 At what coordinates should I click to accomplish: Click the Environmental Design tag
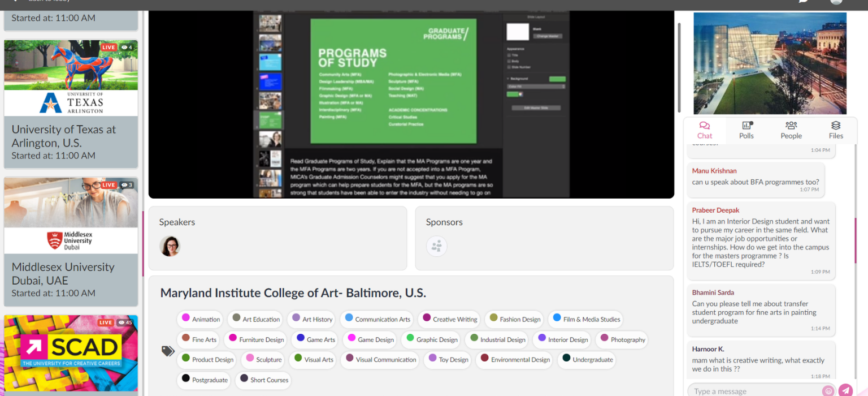514,359
